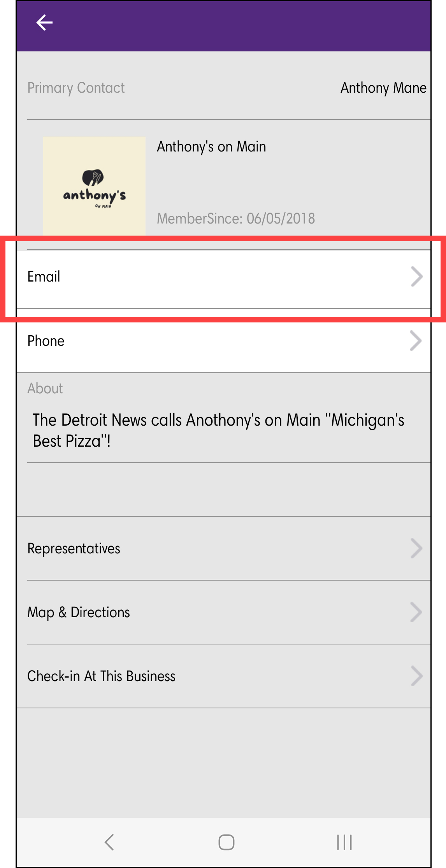Tap the primary contact name Anthony Mane

383,88
